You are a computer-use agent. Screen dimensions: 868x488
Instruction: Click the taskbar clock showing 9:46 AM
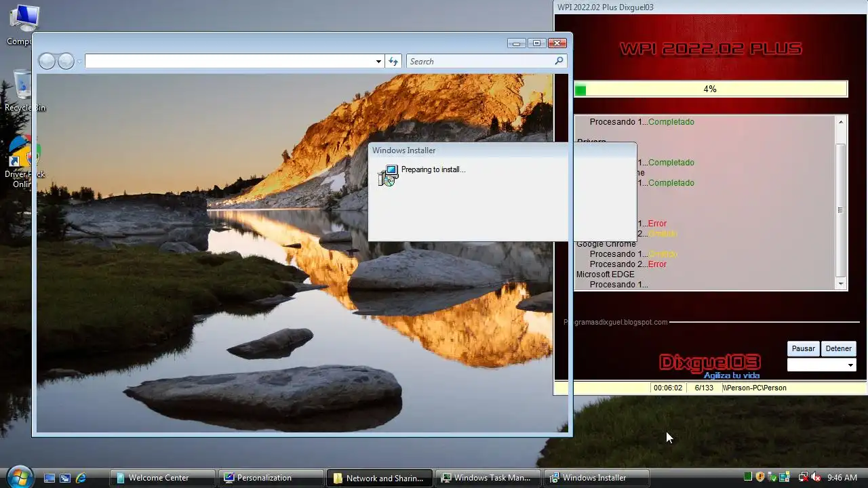click(x=842, y=478)
